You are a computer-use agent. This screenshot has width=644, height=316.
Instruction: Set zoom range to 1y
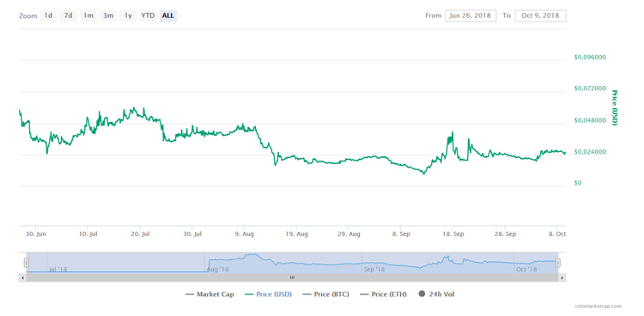128,16
